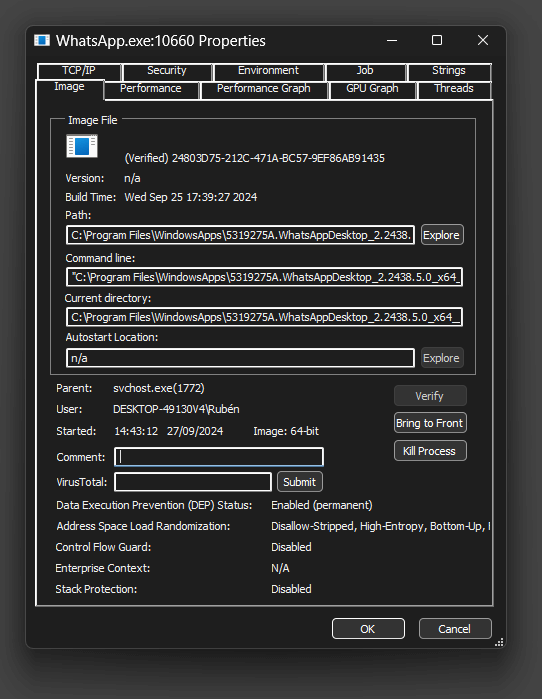Image resolution: width=542 pixels, height=699 pixels.
Task: Open the Performance tab
Action: pyautogui.click(x=151, y=89)
